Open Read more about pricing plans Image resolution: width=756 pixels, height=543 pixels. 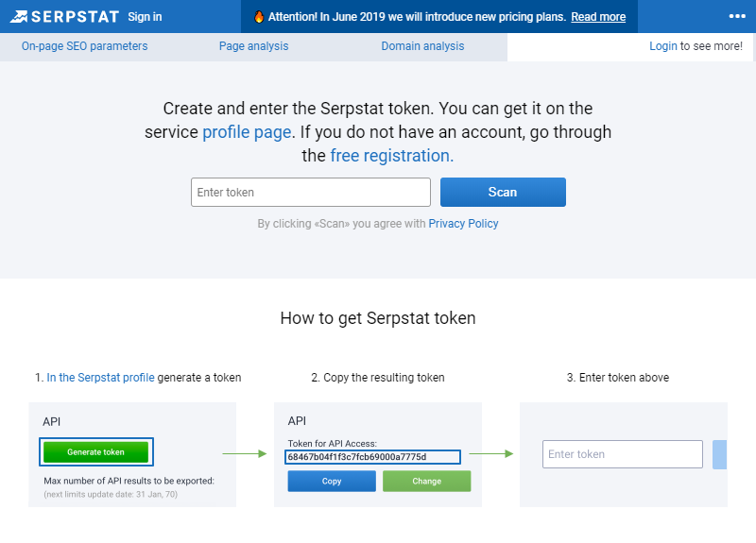598,17
